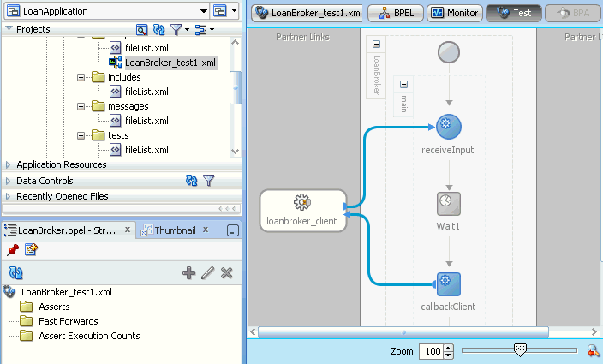Open dropdown arrow next to working sets icon
Image resolution: width=603 pixels, height=364 pixels.
pos(212,30)
